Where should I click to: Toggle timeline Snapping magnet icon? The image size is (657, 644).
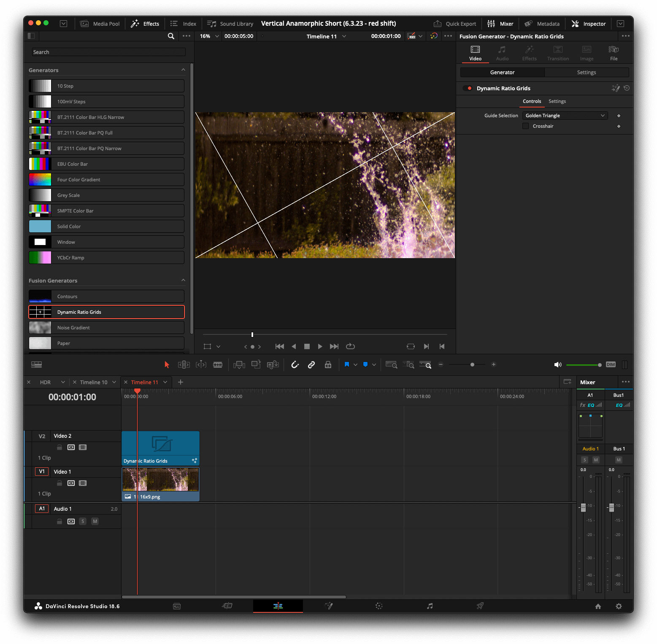pyautogui.click(x=295, y=365)
